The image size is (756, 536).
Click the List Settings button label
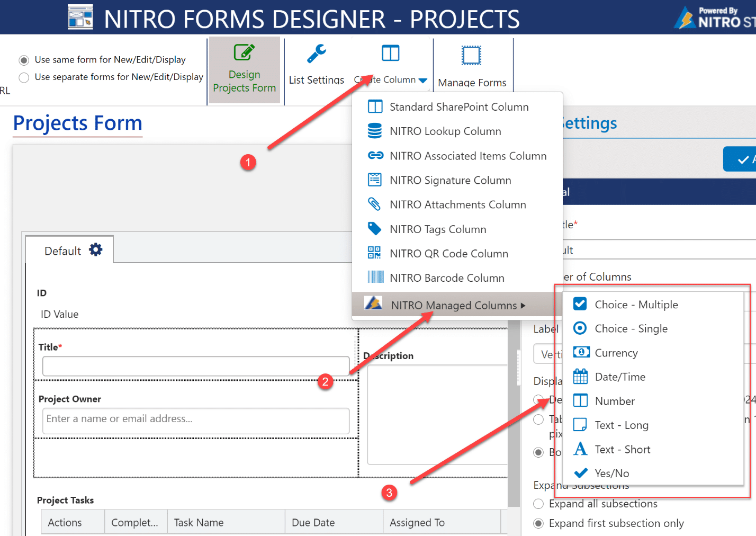(x=317, y=80)
